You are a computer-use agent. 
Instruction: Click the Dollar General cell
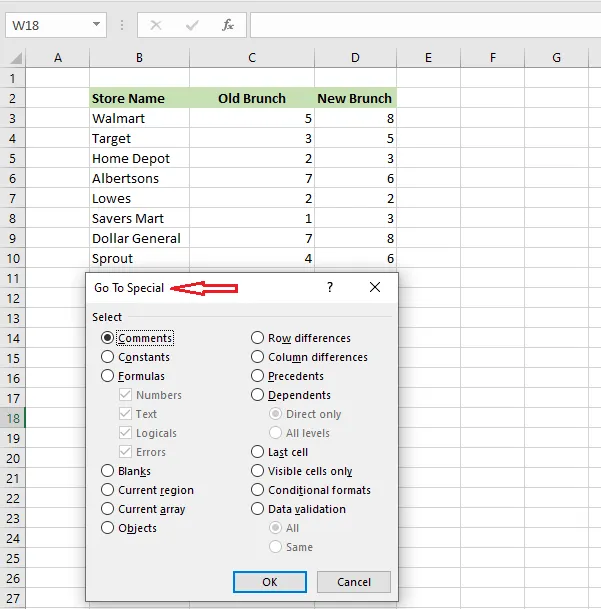point(139,238)
